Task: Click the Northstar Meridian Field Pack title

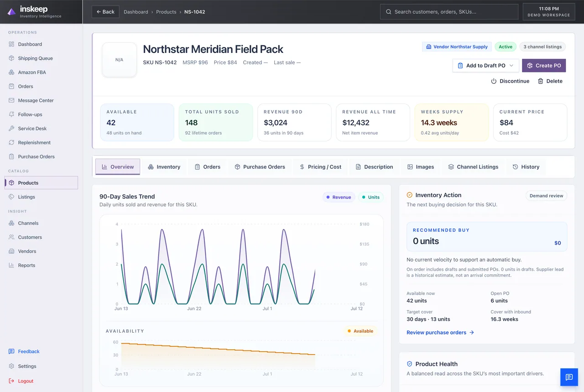Action: point(213,49)
